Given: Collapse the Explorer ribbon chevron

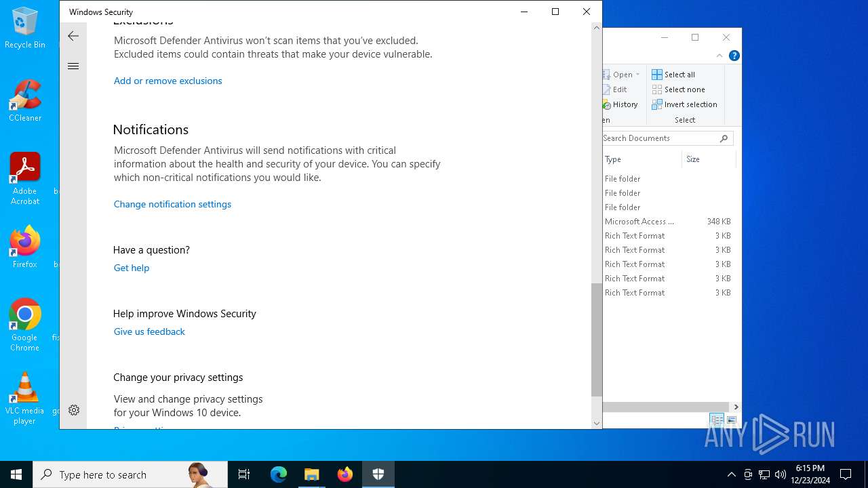Looking at the screenshot, I should click(719, 56).
